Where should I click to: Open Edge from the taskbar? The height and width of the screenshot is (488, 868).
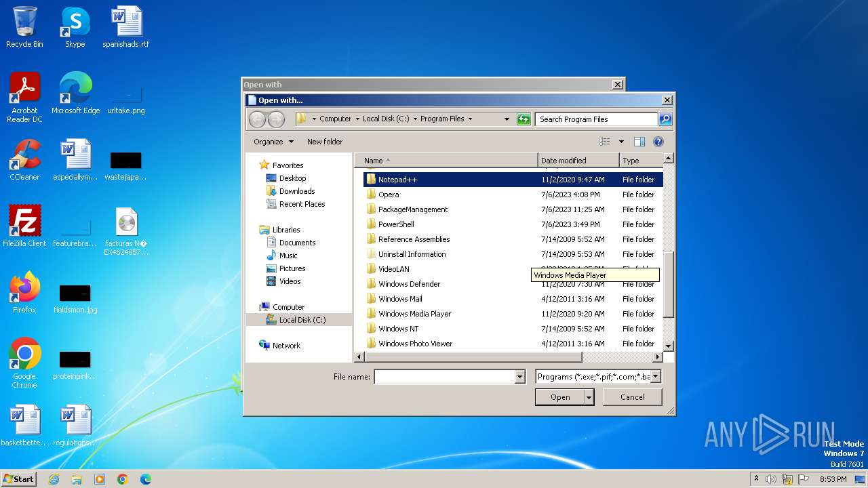[146, 479]
